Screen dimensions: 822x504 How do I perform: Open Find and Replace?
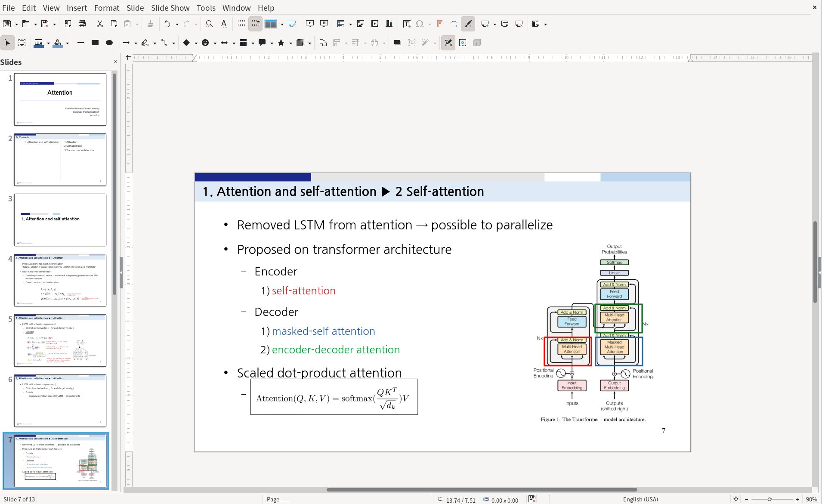click(x=209, y=24)
